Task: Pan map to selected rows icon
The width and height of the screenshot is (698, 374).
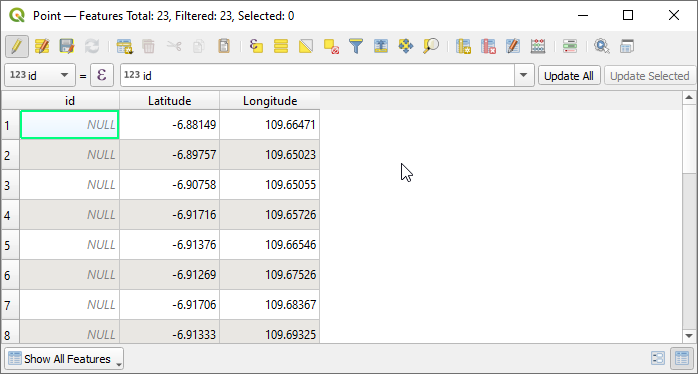Action: click(406, 46)
